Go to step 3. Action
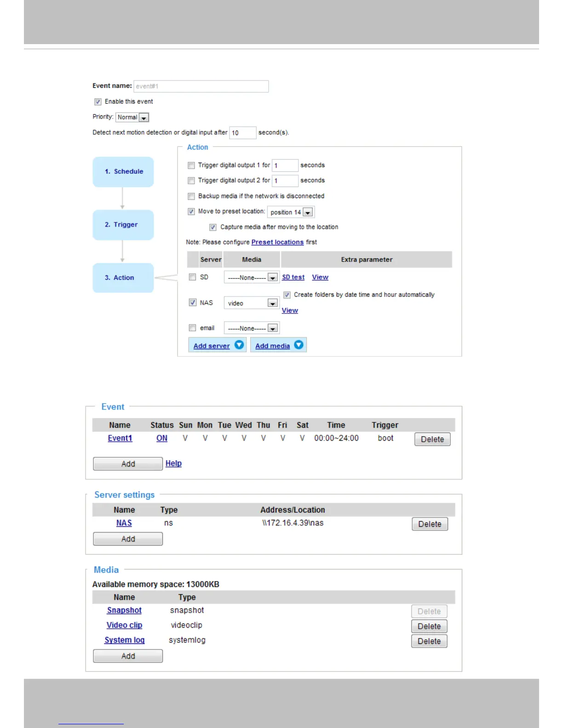This screenshot has width=563, height=728. click(123, 278)
